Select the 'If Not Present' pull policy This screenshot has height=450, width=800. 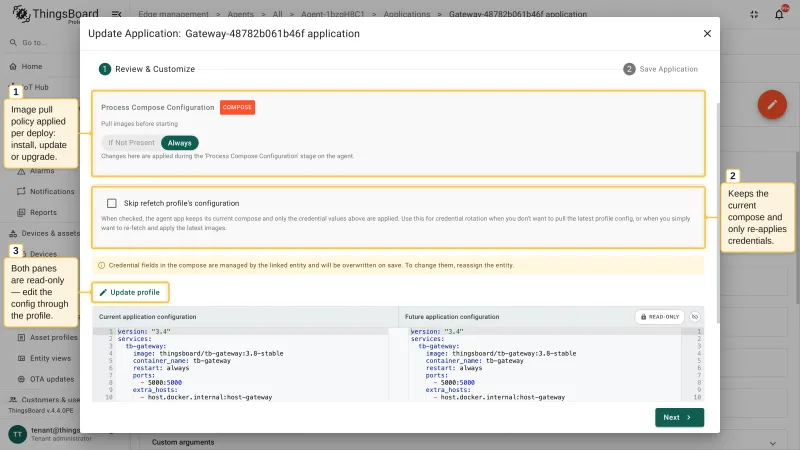131,143
